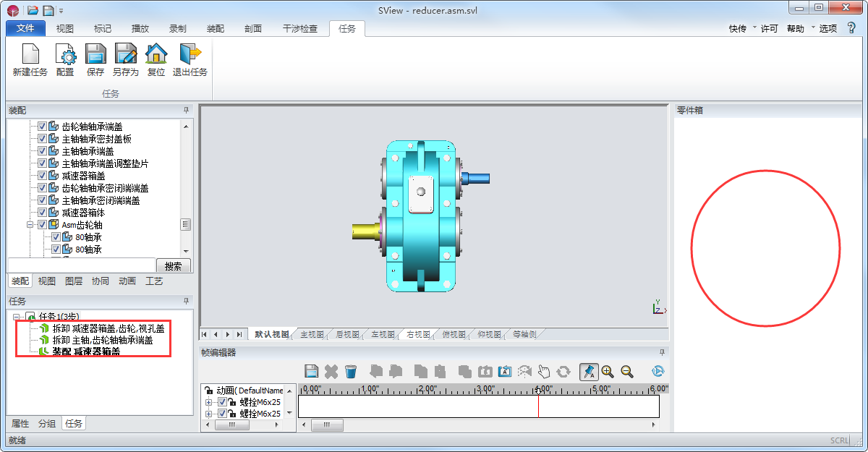This screenshot has height=452, width=868.
Task: Expand the first 螺栓M6x25 animation track
Action: 209,402
